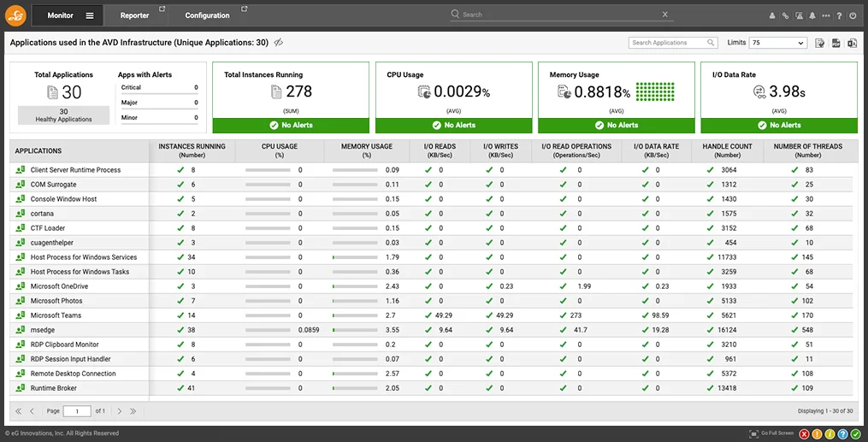Open the Configuration tab
This screenshot has width=868, height=442.
(x=208, y=15)
